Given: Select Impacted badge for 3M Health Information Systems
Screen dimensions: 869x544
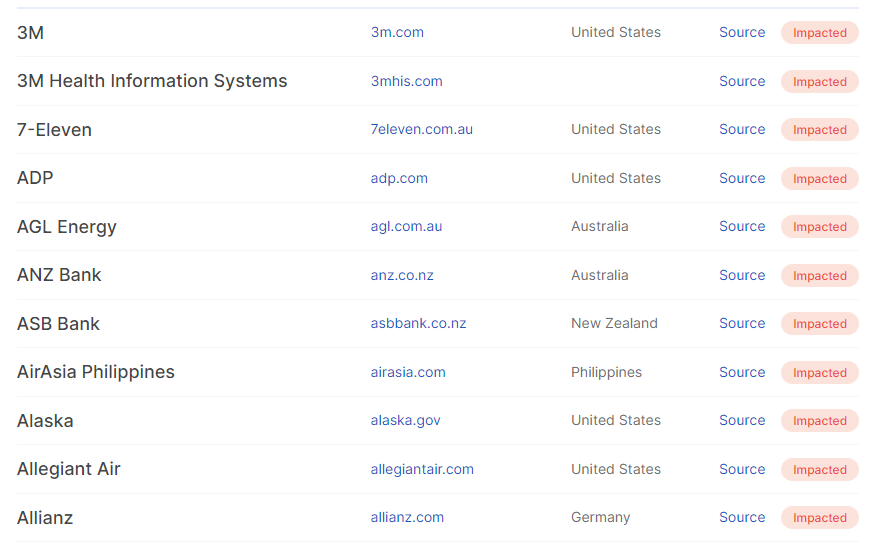Looking at the screenshot, I should pos(820,81).
